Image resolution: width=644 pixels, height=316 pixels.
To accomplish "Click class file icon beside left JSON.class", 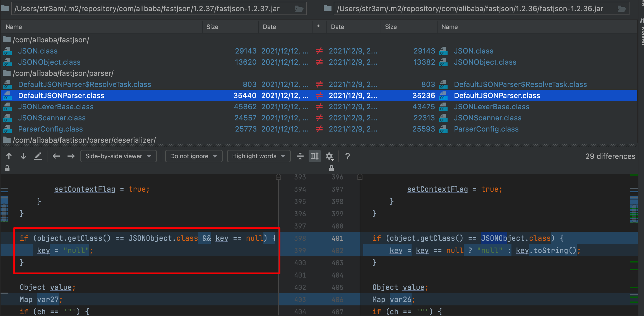I will 7,51.
